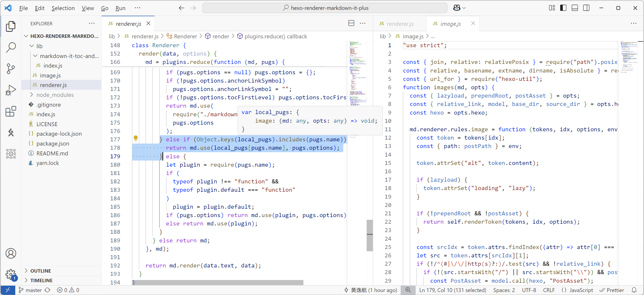Click the split editor icon in left group
Image resolution: width=644 pixels, height=295 pixels.
tap(351, 23)
